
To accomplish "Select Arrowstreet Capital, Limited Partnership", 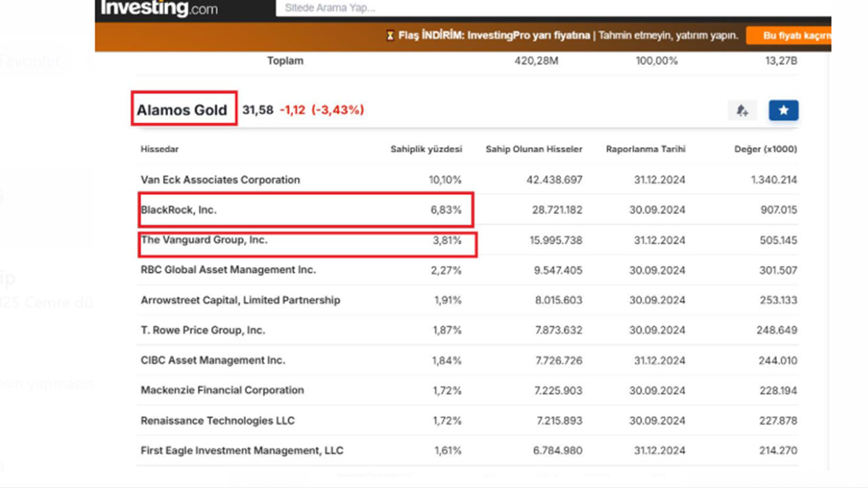I will [240, 300].
